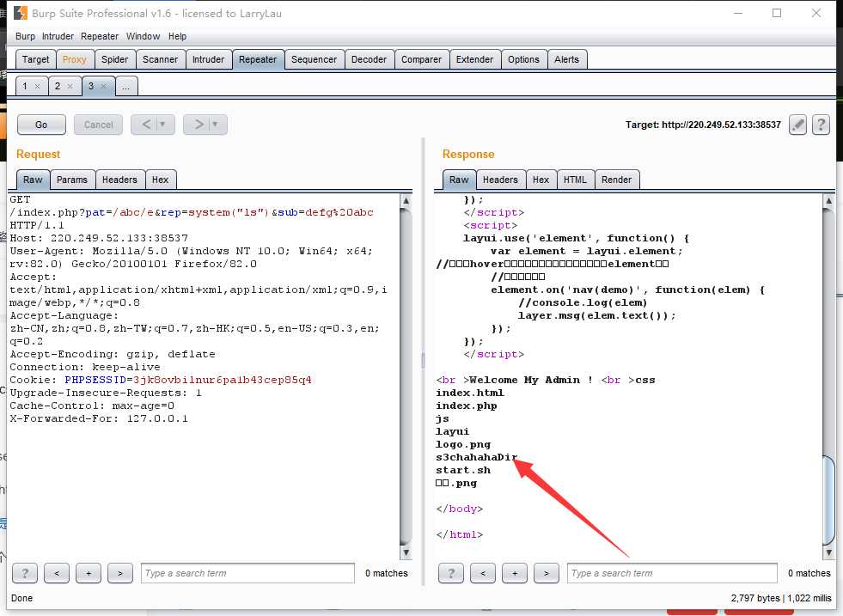This screenshot has width=843, height=616.
Task: Close Repeater tab 2 with its x
Action: pos(70,86)
